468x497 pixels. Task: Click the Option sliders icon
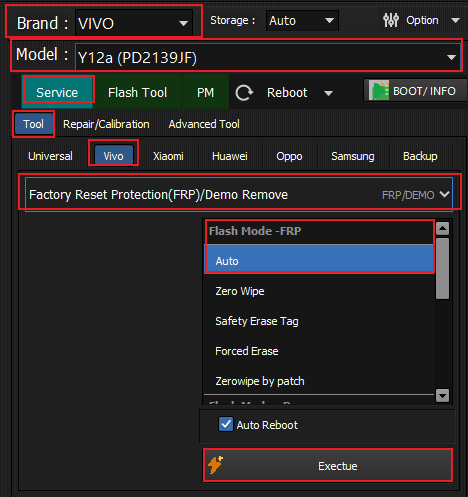click(391, 20)
